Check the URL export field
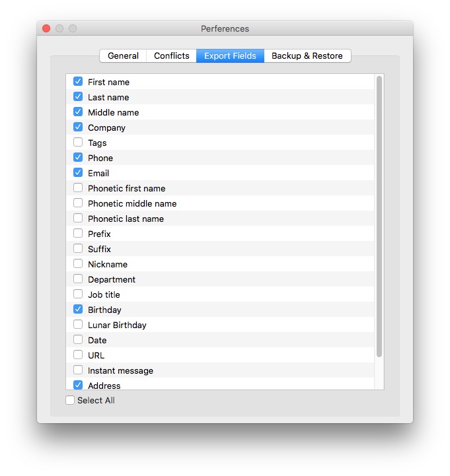This screenshot has height=476, width=450. (78, 355)
